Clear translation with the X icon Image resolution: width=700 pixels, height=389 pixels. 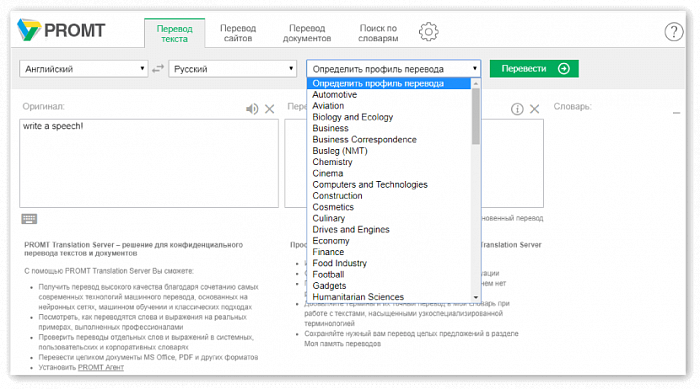tap(534, 109)
